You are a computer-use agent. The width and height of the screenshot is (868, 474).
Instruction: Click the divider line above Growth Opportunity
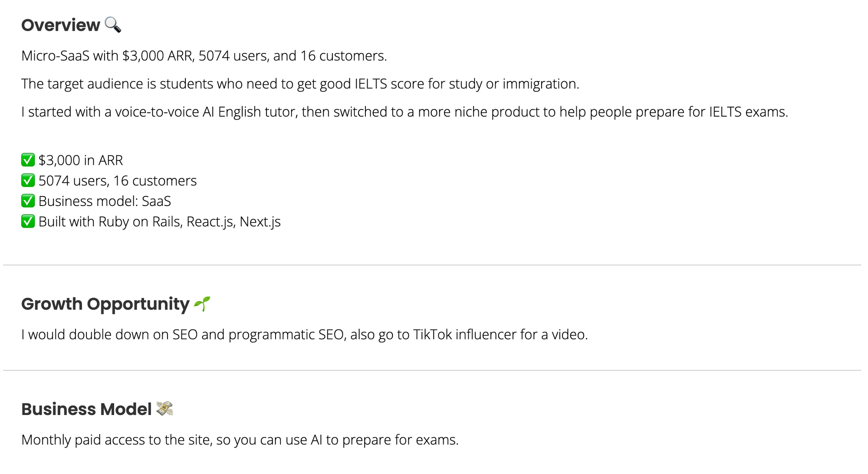click(432, 265)
